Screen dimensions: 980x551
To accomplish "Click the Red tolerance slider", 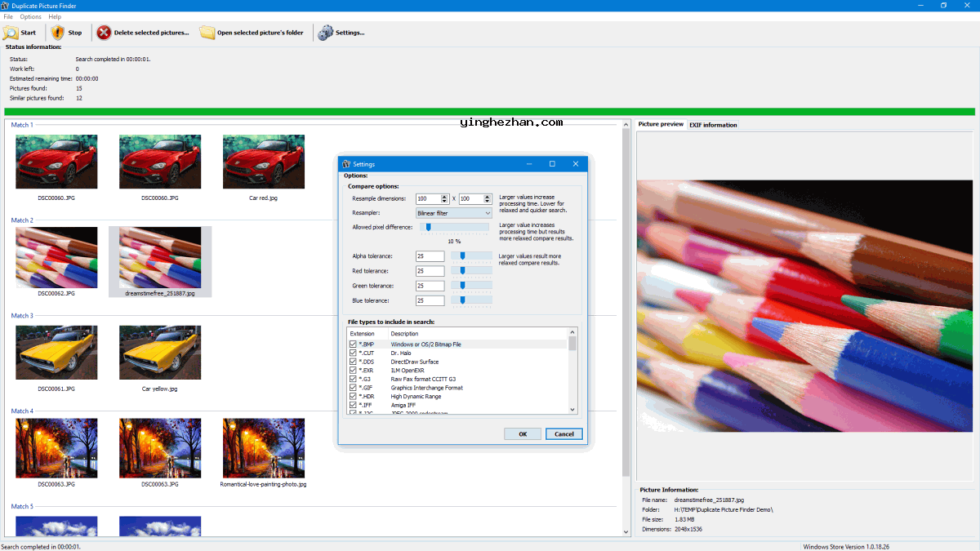I will click(471, 271).
